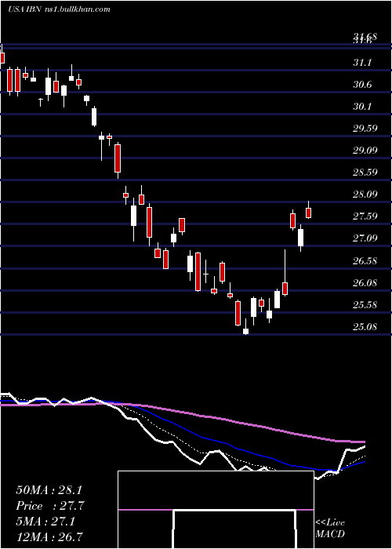The height and width of the screenshot is (549, 392).
Task: Click the 29.59 price axis label
Action: 365,129
